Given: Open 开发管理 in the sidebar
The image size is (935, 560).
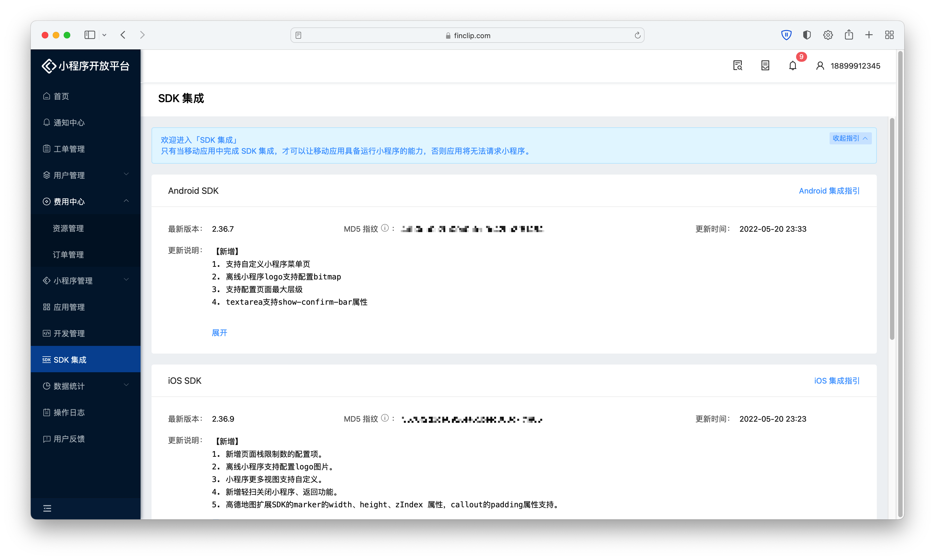Looking at the screenshot, I should point(86,334).
